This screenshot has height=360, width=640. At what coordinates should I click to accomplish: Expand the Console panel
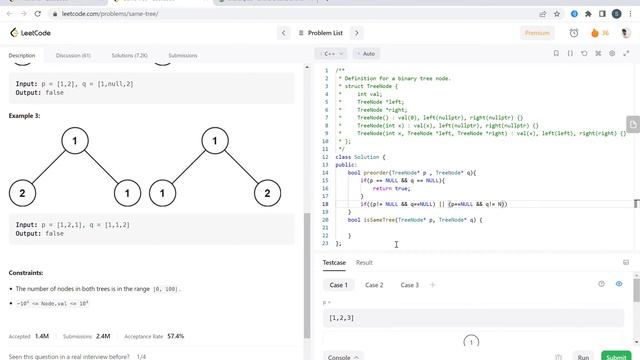coord(344,357)
